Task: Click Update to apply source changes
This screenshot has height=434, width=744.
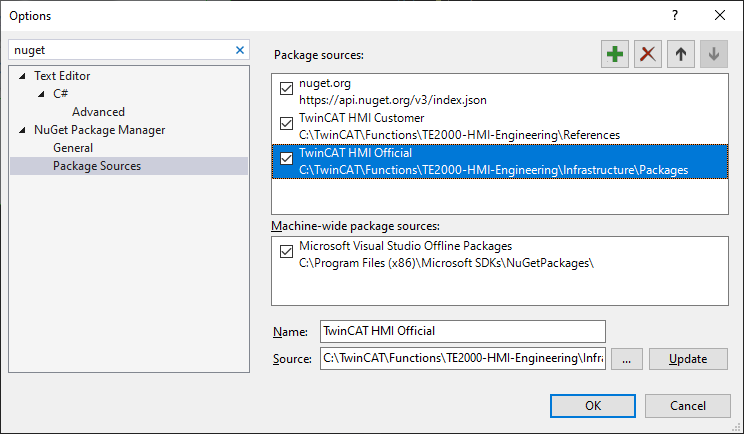Action: [x=688, y=359]
